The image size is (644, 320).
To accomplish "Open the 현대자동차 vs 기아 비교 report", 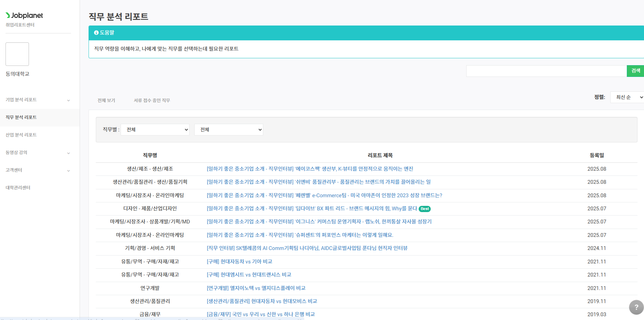I will (x=239, y=262).
